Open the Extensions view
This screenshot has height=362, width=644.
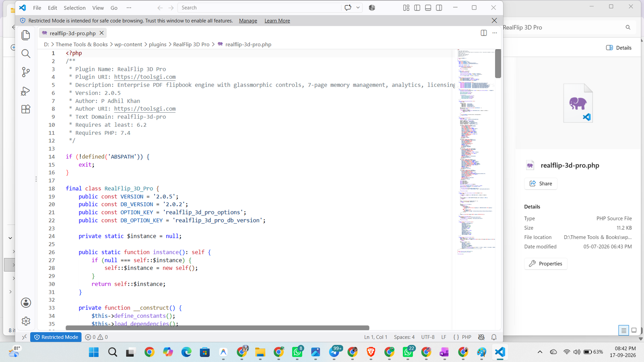click(26, 109)
